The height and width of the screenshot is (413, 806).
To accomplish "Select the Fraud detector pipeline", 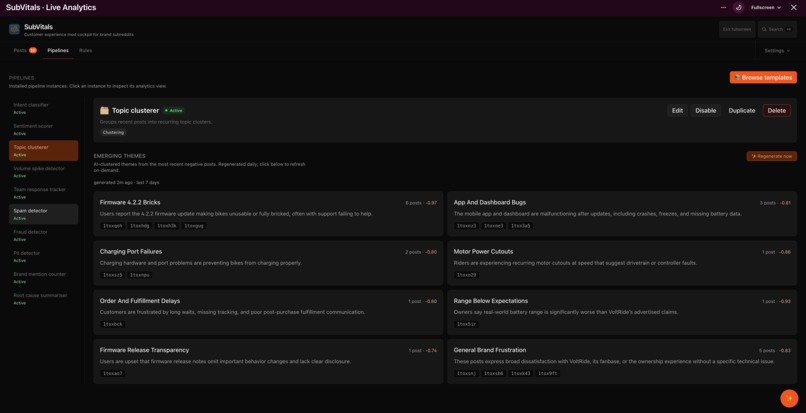I will (44, 235).
